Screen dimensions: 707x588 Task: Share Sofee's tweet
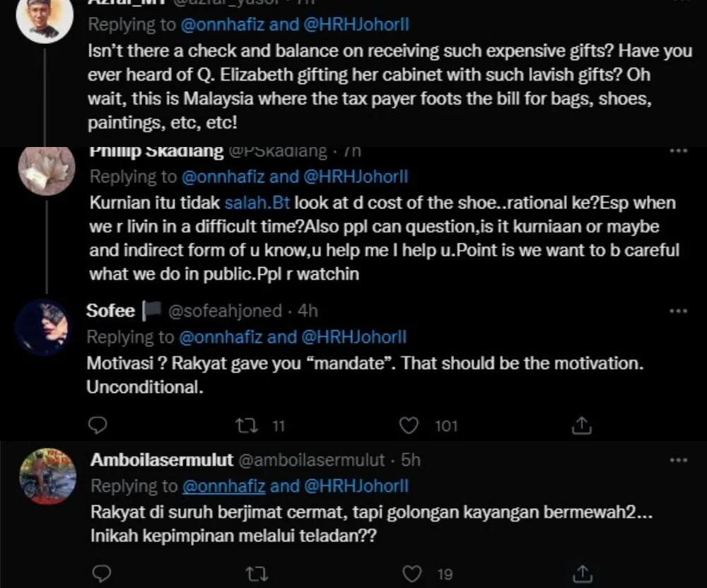point(580,425)
